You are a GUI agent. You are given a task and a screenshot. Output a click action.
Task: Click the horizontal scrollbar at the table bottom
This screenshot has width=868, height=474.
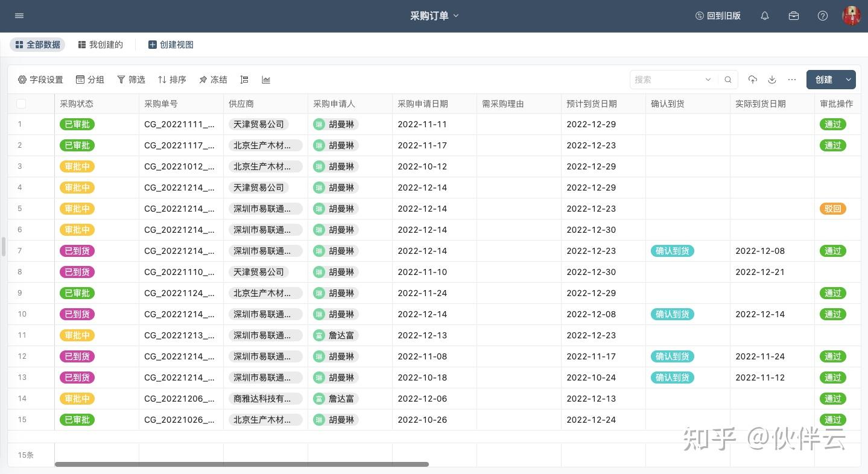(x=241, y=464)
